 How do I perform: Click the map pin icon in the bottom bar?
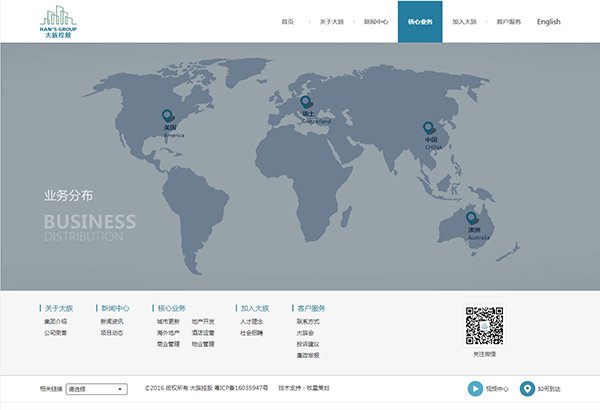click(527, 389)
